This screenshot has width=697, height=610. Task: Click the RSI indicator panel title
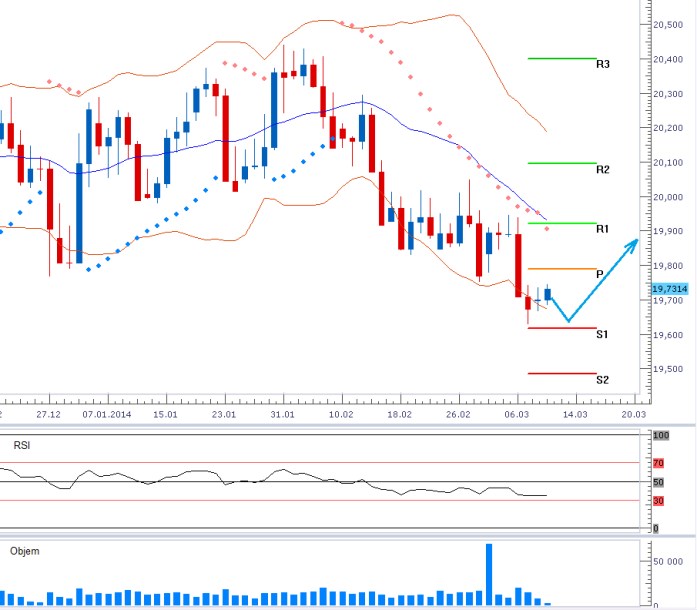pos(22,445)
